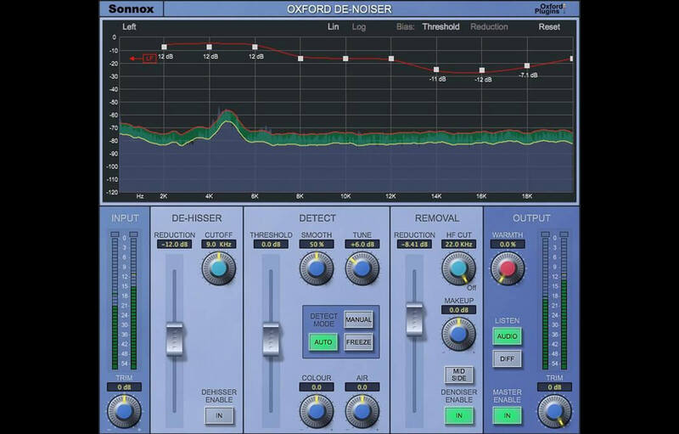Toggle the Master Enable IN button
This screenshot has height=434, width=679.
[x=507, y=415]
